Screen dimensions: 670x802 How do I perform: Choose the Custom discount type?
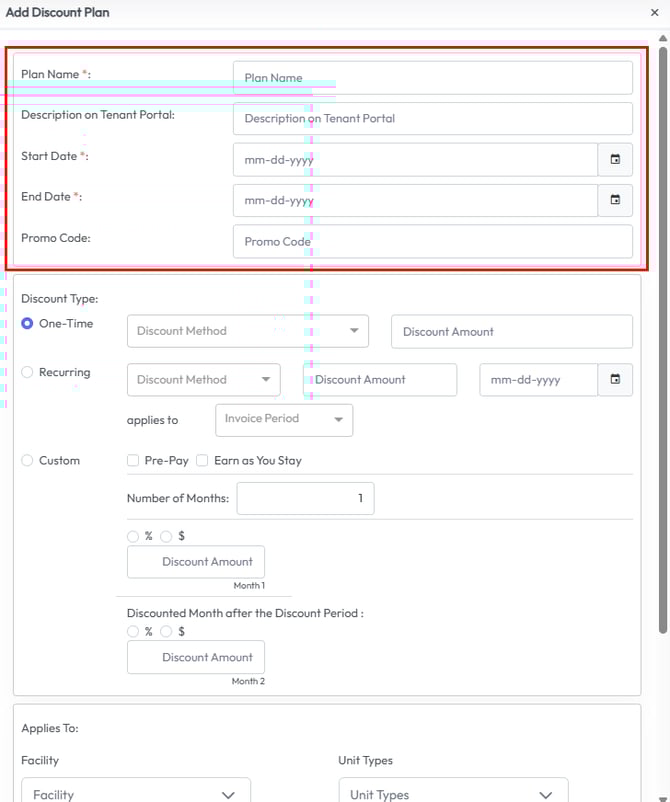(28, 461)
